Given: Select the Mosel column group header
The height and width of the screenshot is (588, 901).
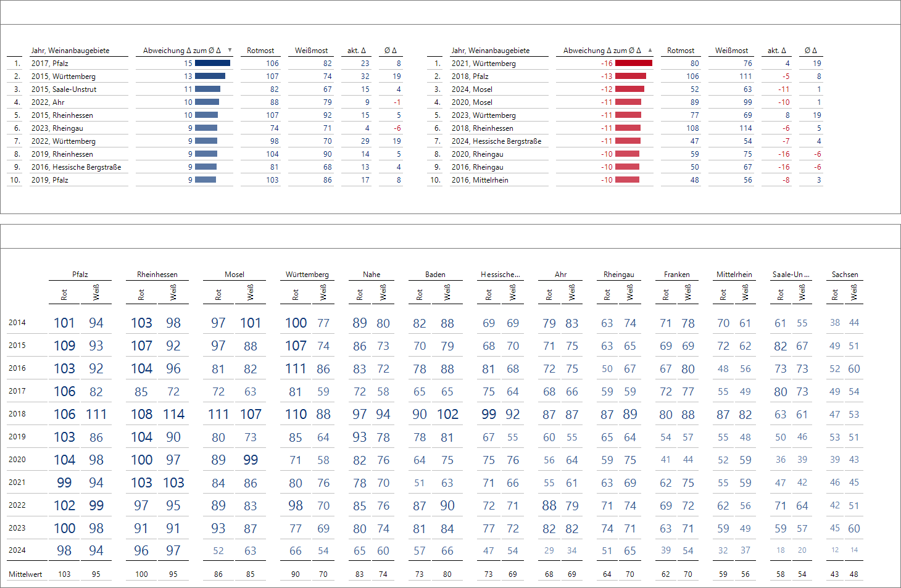Looking at the screenshot, I should 234,275.
